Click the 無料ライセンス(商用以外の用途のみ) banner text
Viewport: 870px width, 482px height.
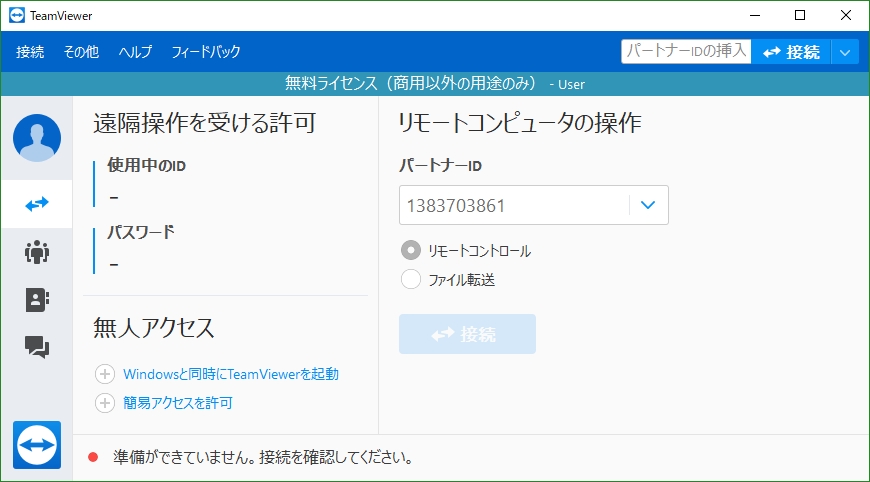[x=411, y=83]
